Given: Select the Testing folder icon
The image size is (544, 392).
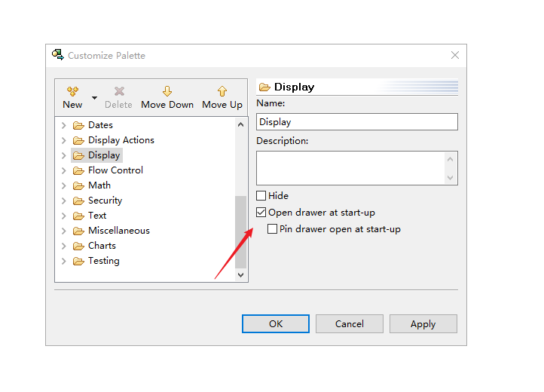Looking at the screenshot, I should click(78, 261).
